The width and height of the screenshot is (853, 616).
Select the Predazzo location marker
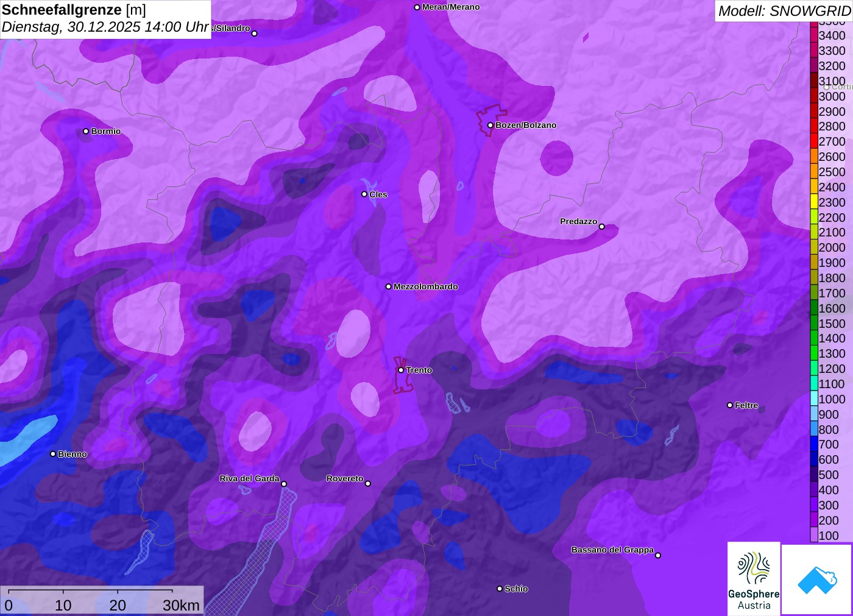point(602,227)
